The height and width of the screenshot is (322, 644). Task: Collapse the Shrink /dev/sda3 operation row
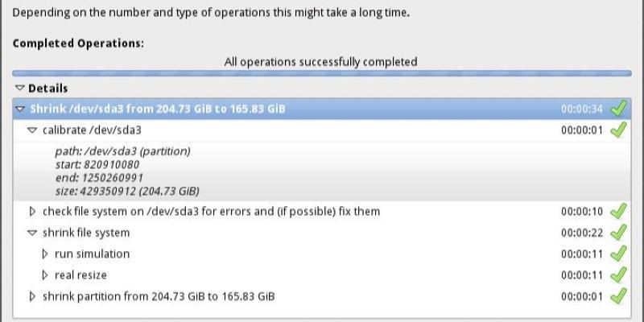pyautogui.click(x=20, y=109)
